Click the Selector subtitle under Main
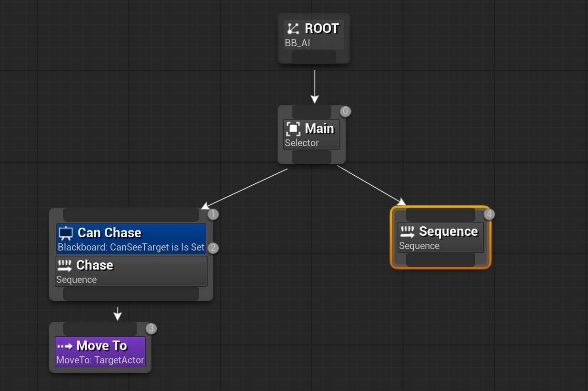 point(302,143)
